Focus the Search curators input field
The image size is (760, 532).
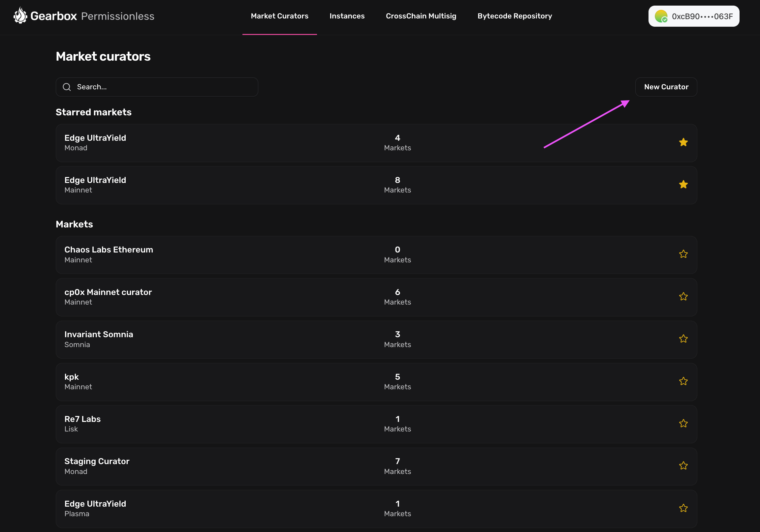point(162,87)
